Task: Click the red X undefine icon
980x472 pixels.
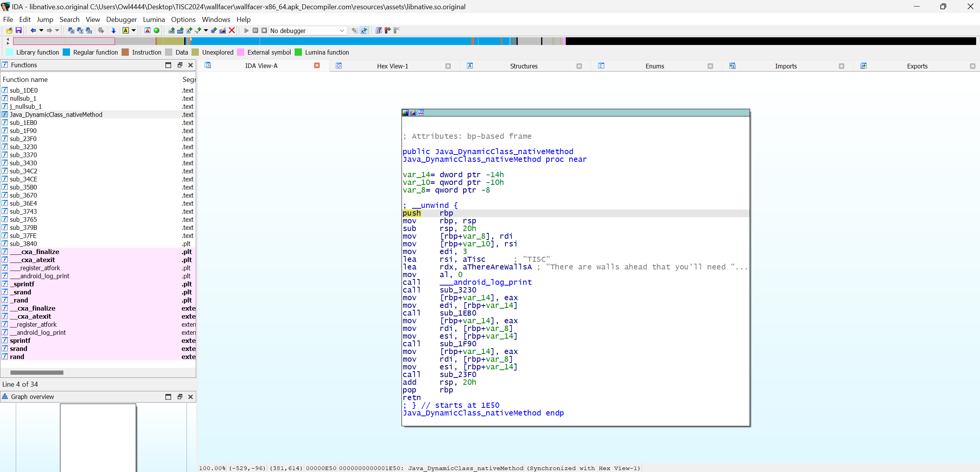Action: (x=232, y=30)
